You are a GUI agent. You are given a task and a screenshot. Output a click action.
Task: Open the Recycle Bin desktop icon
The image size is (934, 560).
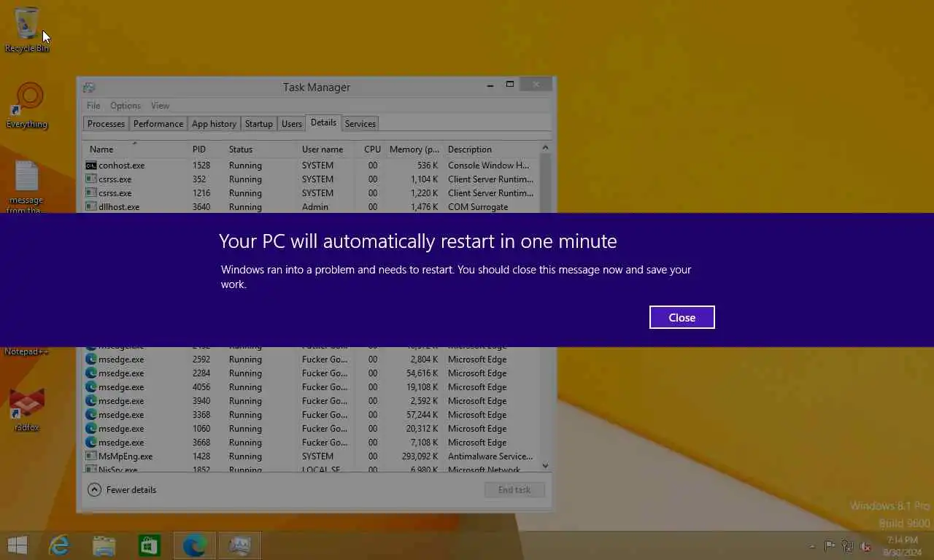pyautogui.click(x=27, y=30)
